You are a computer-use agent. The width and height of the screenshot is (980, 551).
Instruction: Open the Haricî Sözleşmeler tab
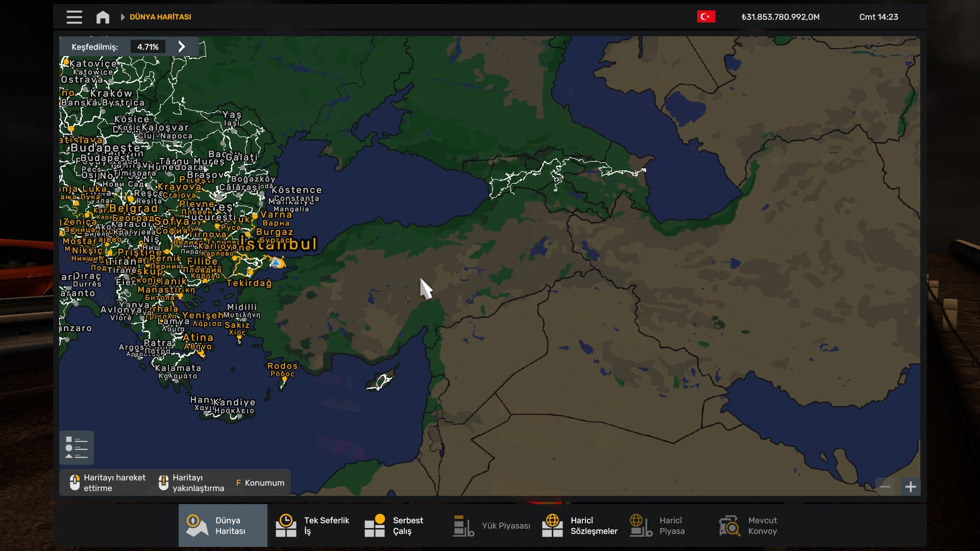tap(579, 525)
